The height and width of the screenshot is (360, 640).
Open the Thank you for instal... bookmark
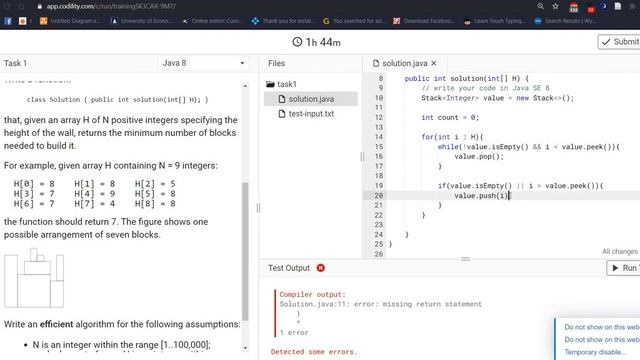283,21
